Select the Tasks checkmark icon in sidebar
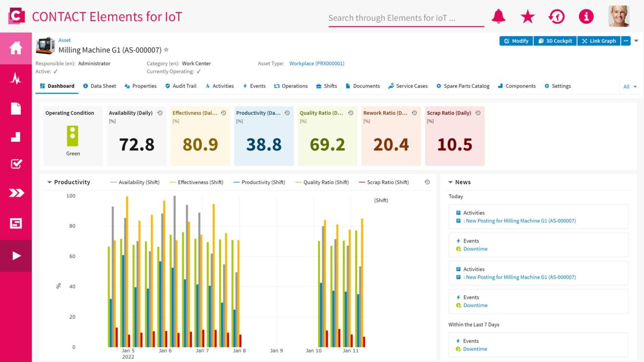644x362 pixels. [x=16, y=164]
